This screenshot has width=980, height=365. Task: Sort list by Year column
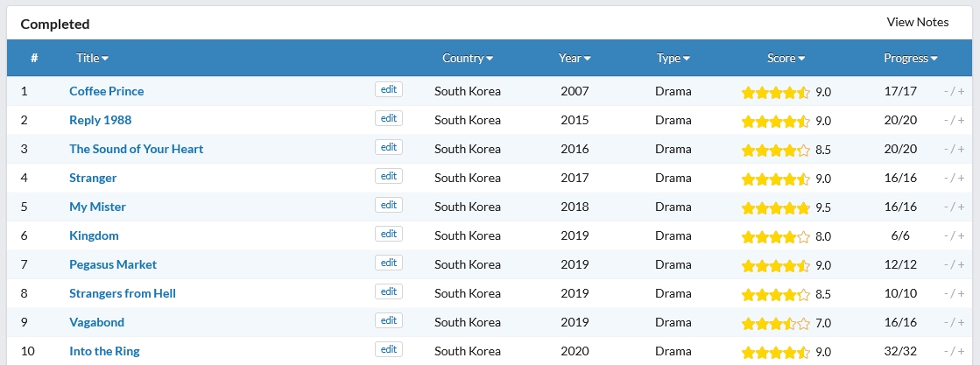tap(575, 58)
